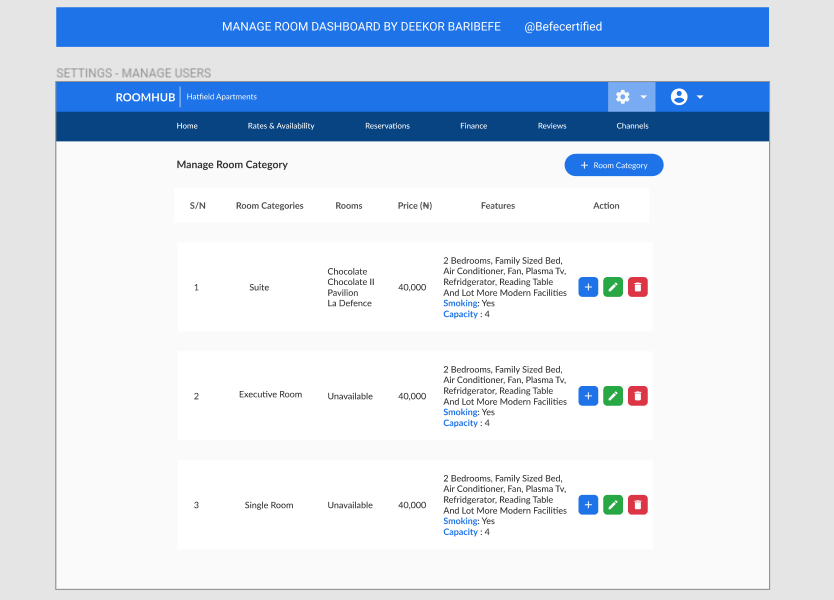The height and width of the screenshot is (600, 834).
Task: Click the Hatfield Apartments property name
Action: click(x=222, y=97)
